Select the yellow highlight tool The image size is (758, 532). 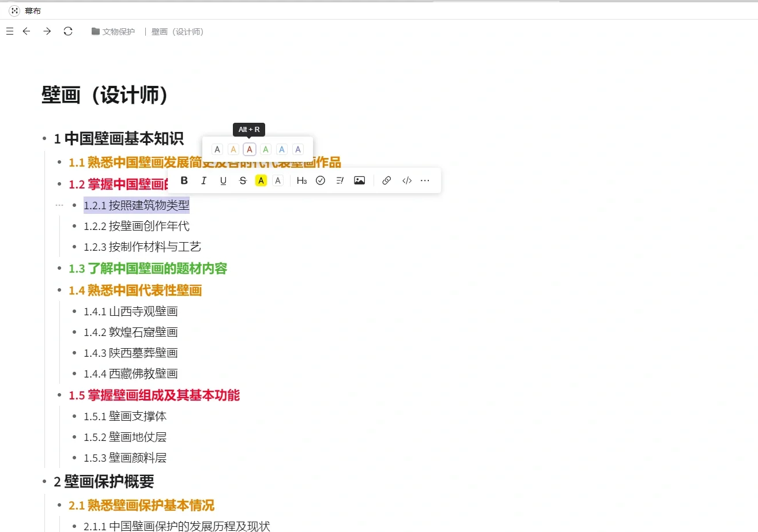click(261, 180)
